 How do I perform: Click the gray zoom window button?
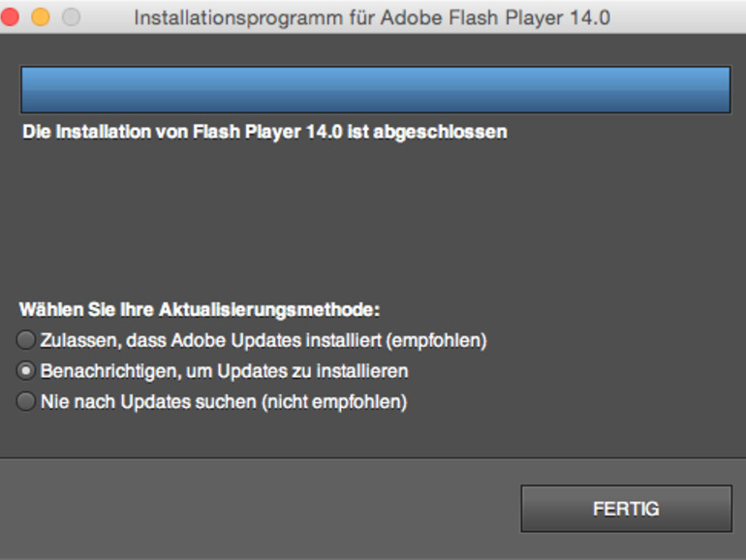[x=71, y=16]
